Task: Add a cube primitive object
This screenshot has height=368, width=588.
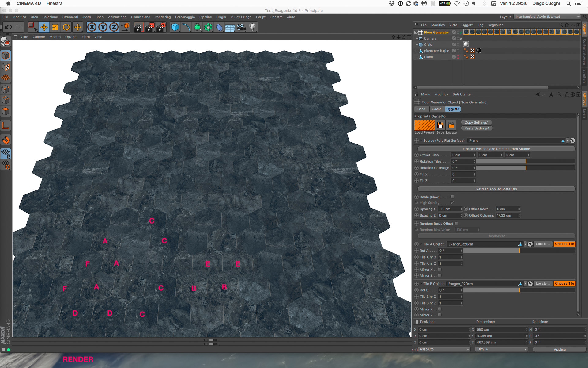Action: [x=175, y=27]
